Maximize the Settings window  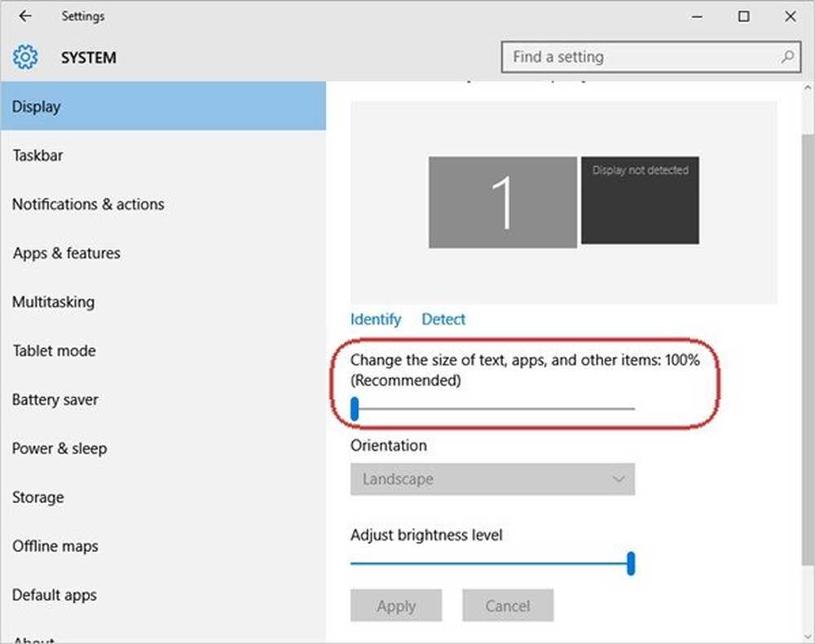743,16
